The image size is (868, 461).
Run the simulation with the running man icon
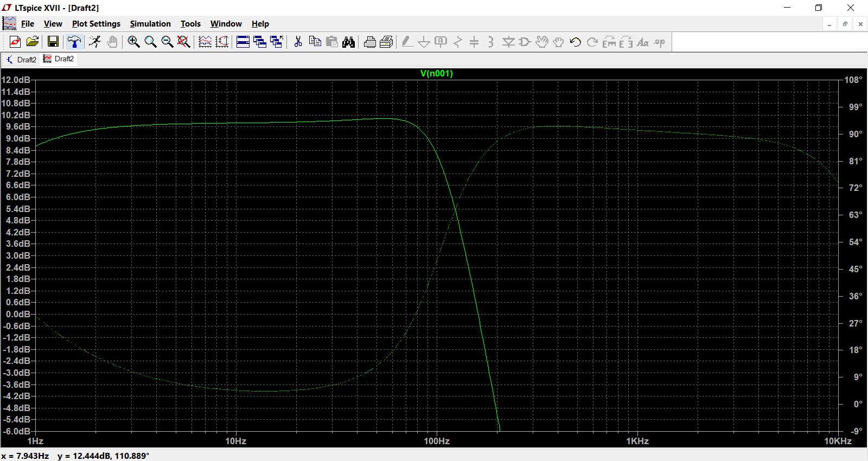point(95,42)
